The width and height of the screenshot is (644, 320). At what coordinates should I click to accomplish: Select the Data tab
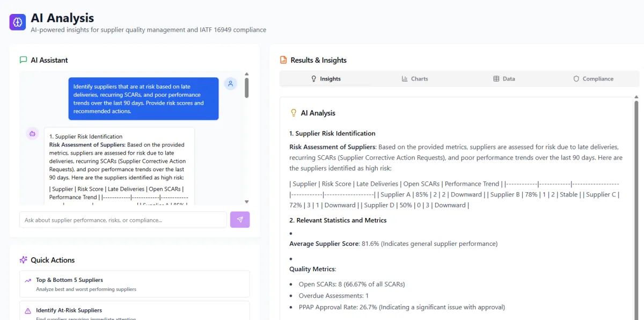point(504,79)
